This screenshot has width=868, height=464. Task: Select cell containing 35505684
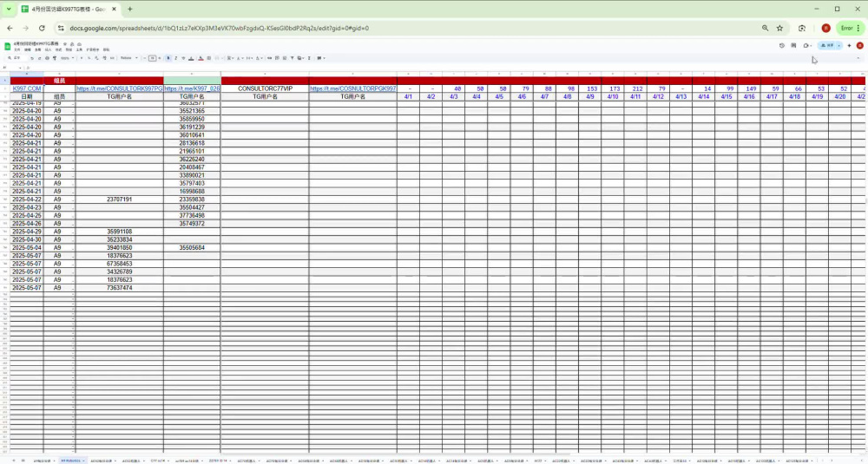[x=192, y=248]
